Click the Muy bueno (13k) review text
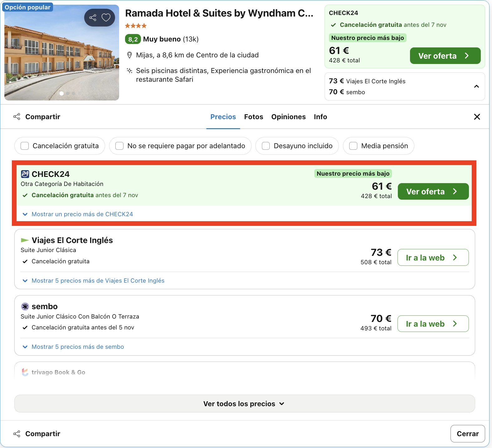The width and height of the screenshot is (492, 448). [171, 39]
